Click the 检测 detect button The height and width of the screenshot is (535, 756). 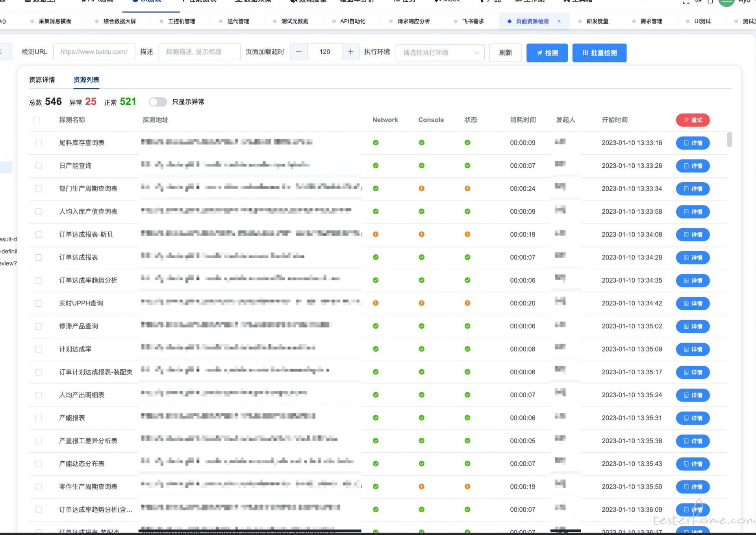[547, 53]
